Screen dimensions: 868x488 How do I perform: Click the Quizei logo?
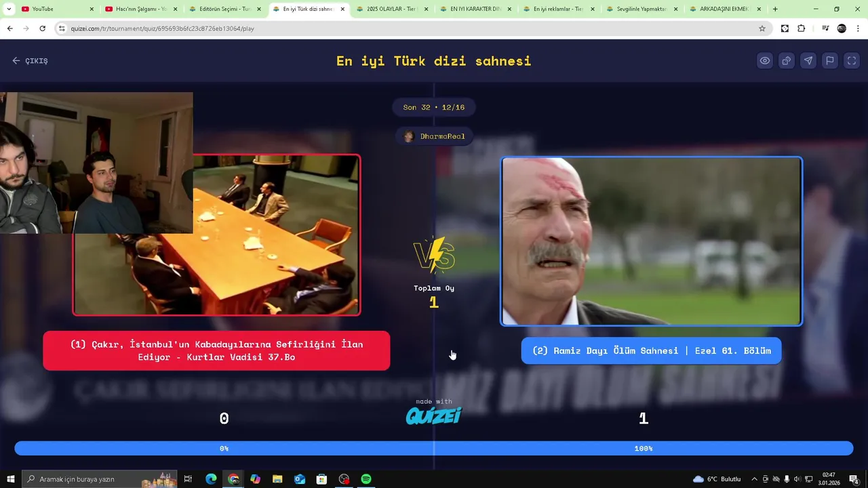click(434, 415)
